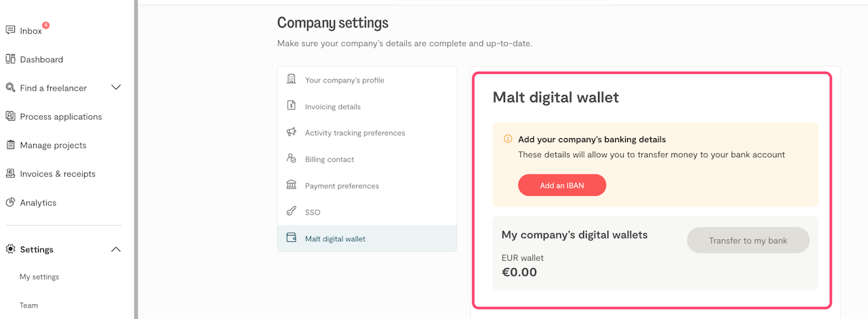Collapse the Settings section chevron

click(x=116, y=249)
